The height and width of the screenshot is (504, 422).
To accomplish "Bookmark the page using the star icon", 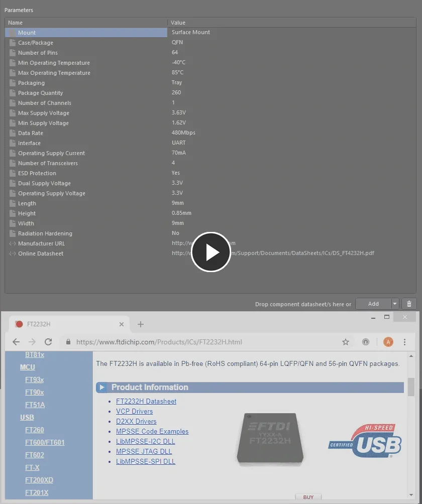I will point(346,342).
